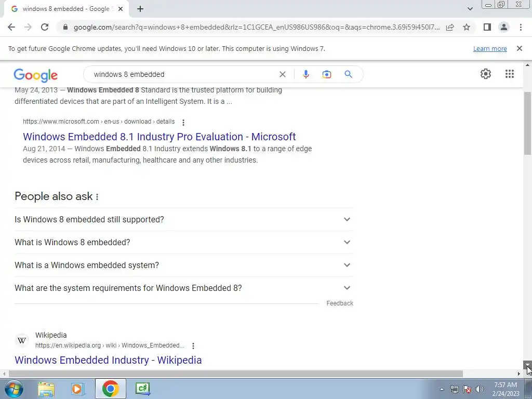Open the Windows Start menu

pos(14,389)
